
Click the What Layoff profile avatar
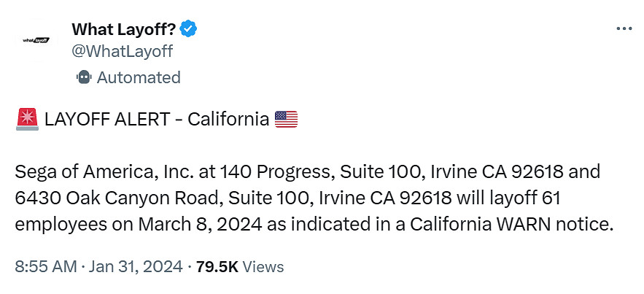click(36, 40)
